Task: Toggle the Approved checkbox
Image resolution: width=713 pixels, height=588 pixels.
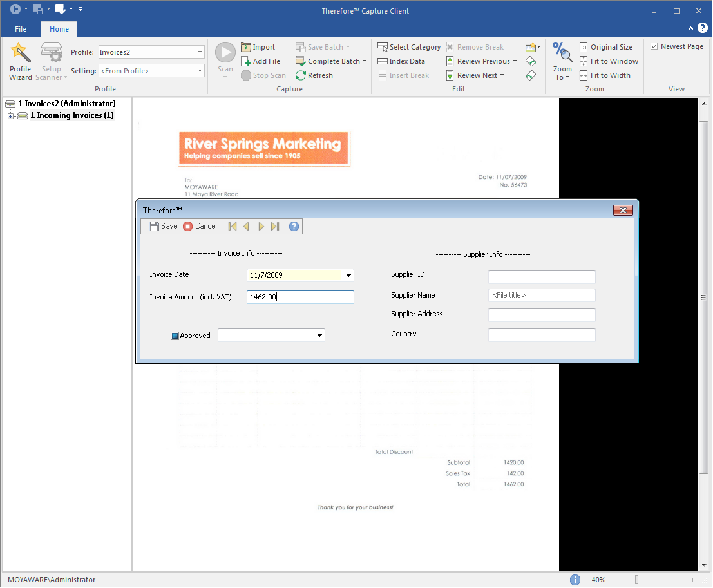Action: [x=175, y=336]
